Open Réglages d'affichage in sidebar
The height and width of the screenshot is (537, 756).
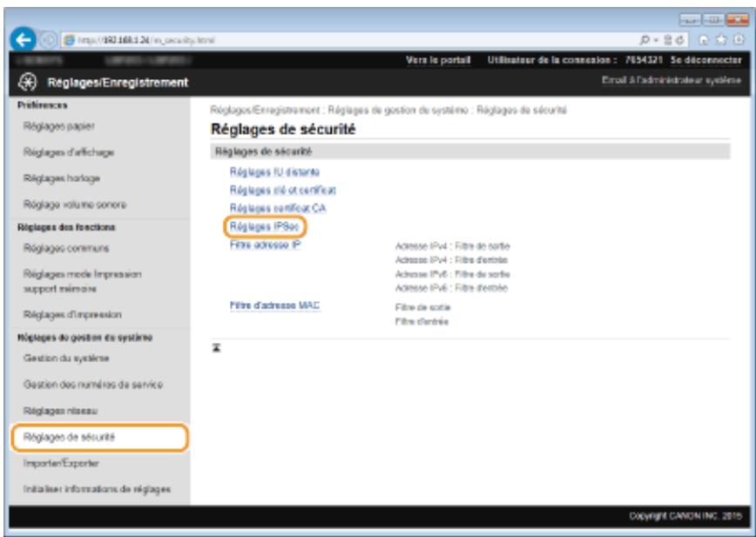tap(69, 152)
